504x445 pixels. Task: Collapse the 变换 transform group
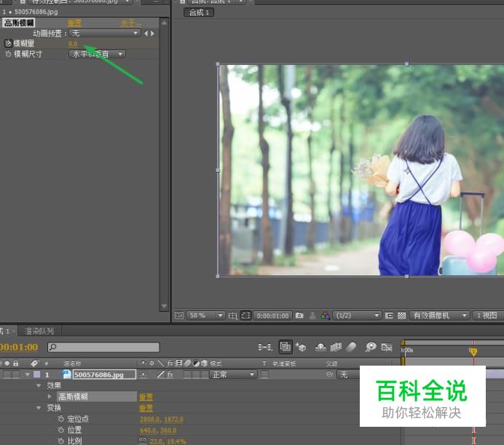39,408
